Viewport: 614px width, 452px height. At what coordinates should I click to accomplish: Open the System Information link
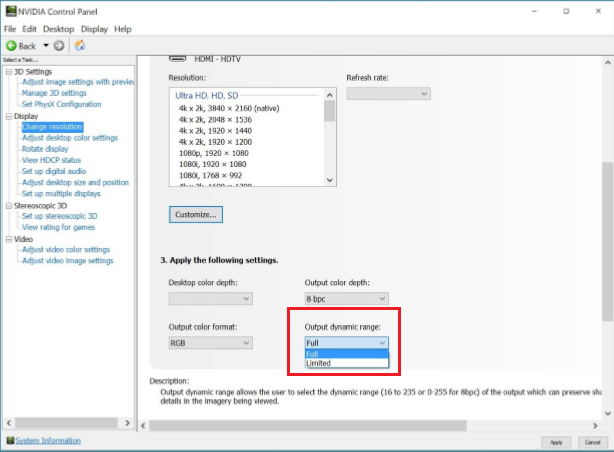click(48, 441)
